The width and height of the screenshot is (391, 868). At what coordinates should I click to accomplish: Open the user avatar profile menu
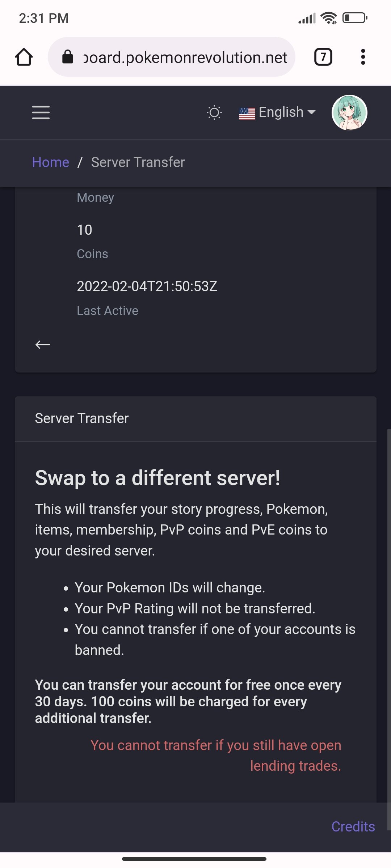pyautogui.click(x=349, y=112)
